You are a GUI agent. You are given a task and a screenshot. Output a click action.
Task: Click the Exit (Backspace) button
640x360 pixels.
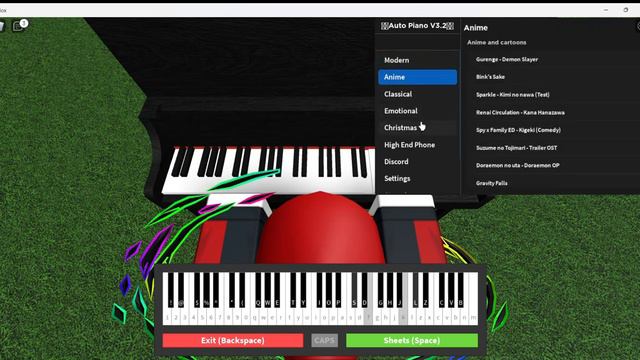[233, 340]
